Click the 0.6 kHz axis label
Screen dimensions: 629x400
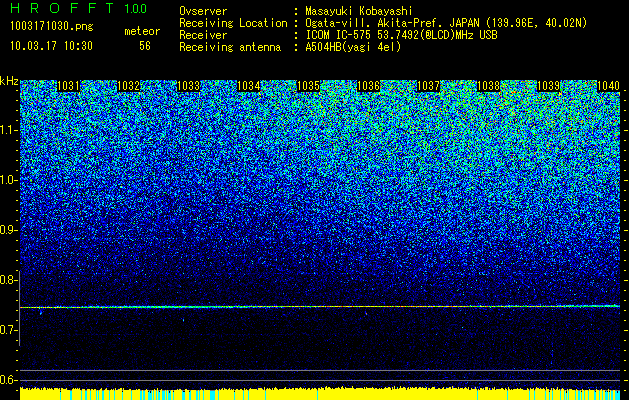coord(8,380)
